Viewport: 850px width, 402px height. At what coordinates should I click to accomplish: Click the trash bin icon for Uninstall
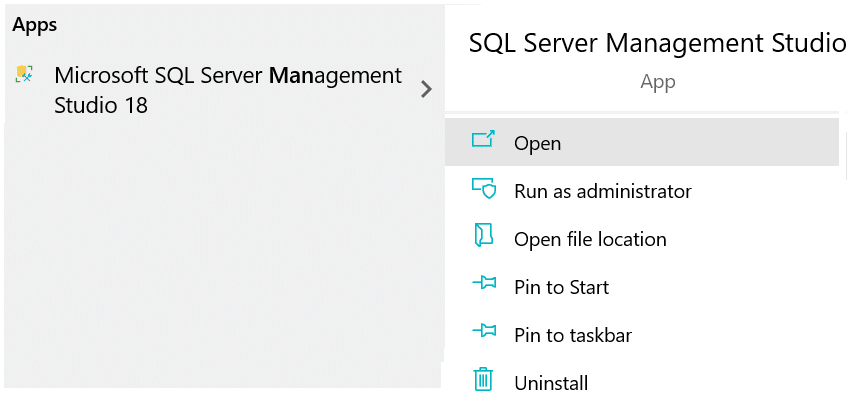pyautogui.click(x=482, y=379)
